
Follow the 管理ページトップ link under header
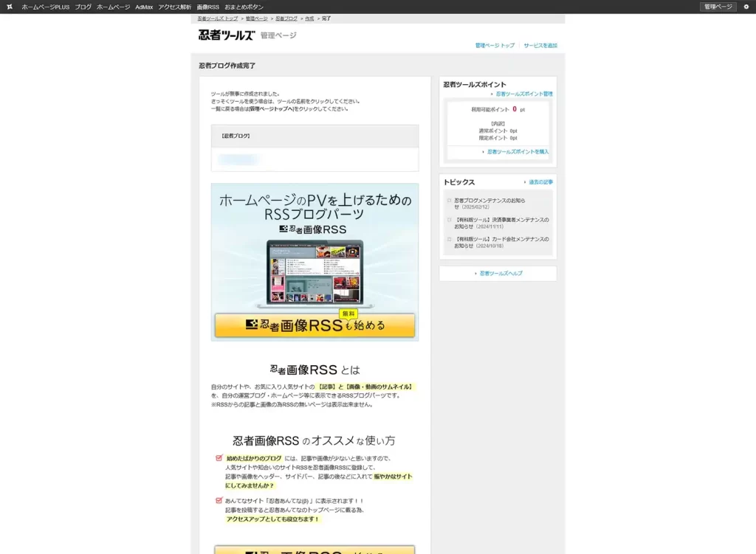click(495, 46)
